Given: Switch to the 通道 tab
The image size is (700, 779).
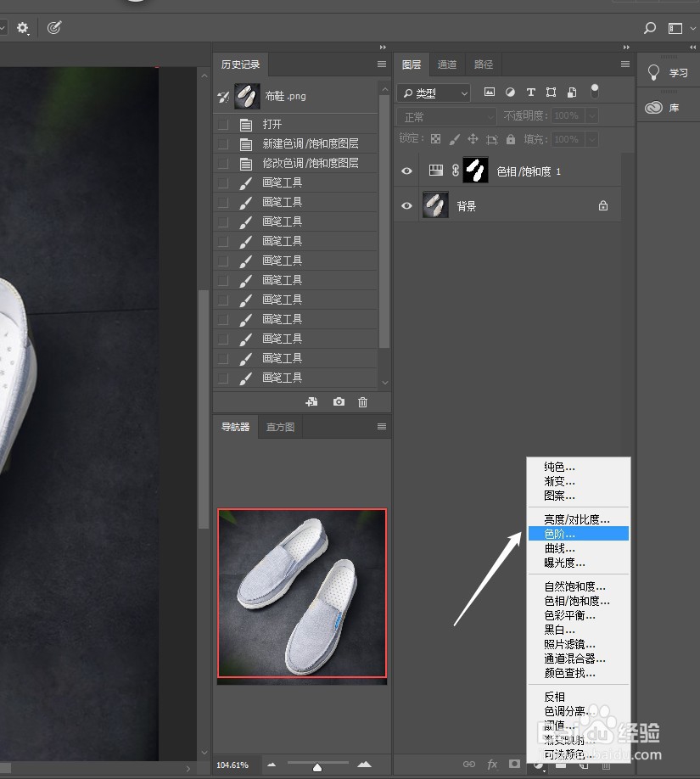Looking at the screenshot, I should tap(447, 64).
